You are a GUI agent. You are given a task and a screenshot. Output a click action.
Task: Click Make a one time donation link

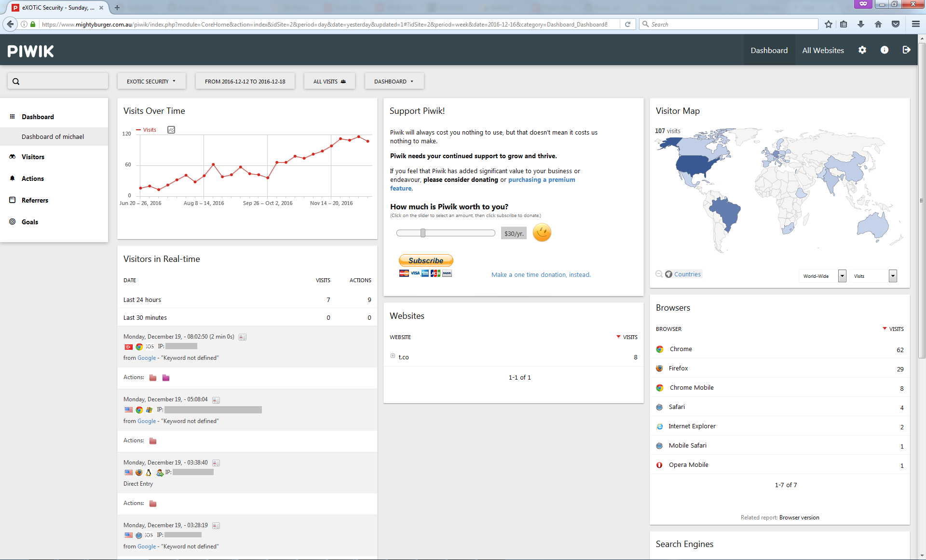point(541,275)
